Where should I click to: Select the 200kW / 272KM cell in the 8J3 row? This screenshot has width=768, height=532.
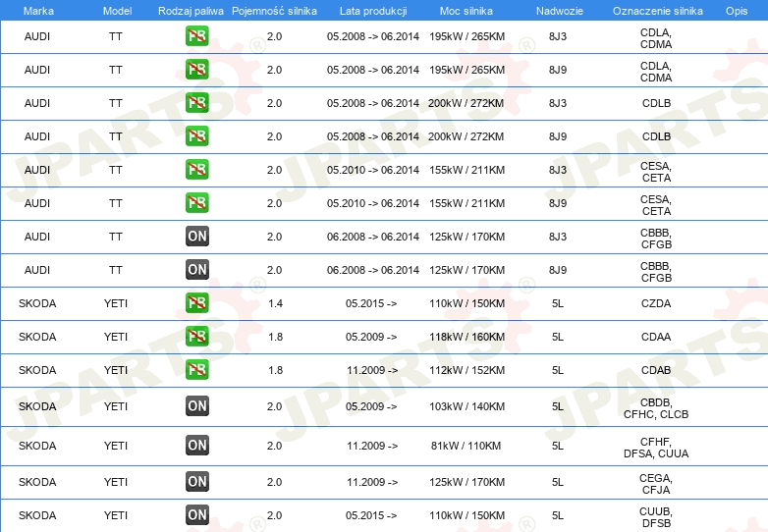tap(466, 103)
